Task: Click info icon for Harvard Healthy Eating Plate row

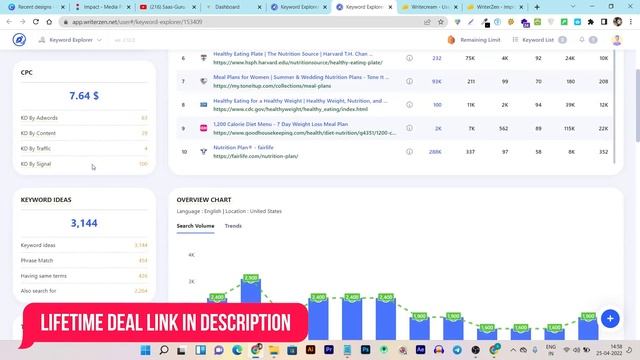Action: pyautogui.click(x=409, y=58)
